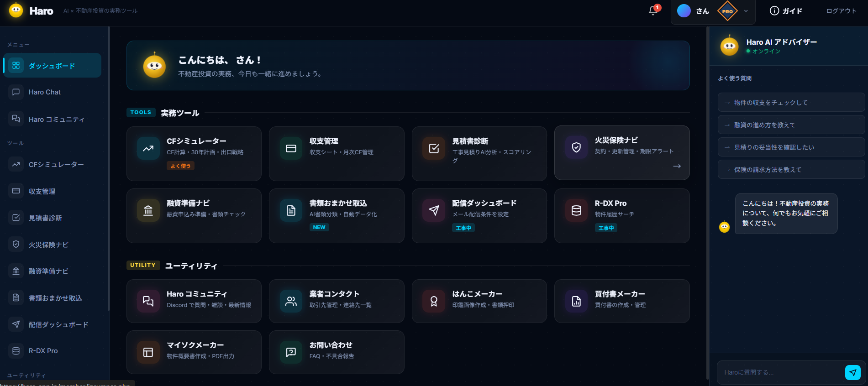
Task: Click the greeting banner mascot
Action: 154,65
